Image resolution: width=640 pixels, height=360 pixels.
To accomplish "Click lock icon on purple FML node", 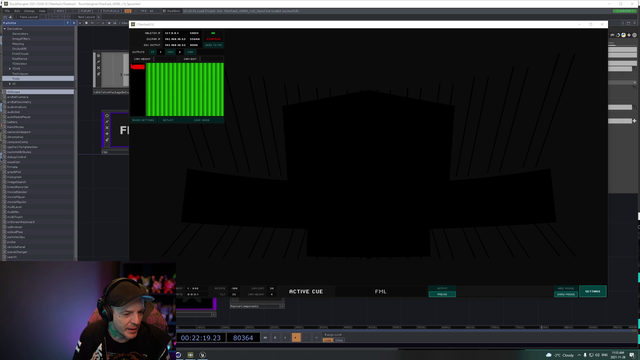I will (107, 140).
